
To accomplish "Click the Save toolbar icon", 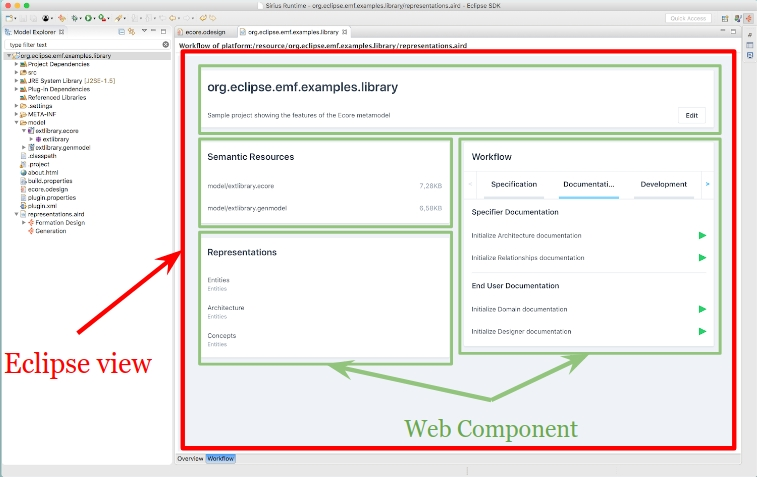I will pos(23,18).
